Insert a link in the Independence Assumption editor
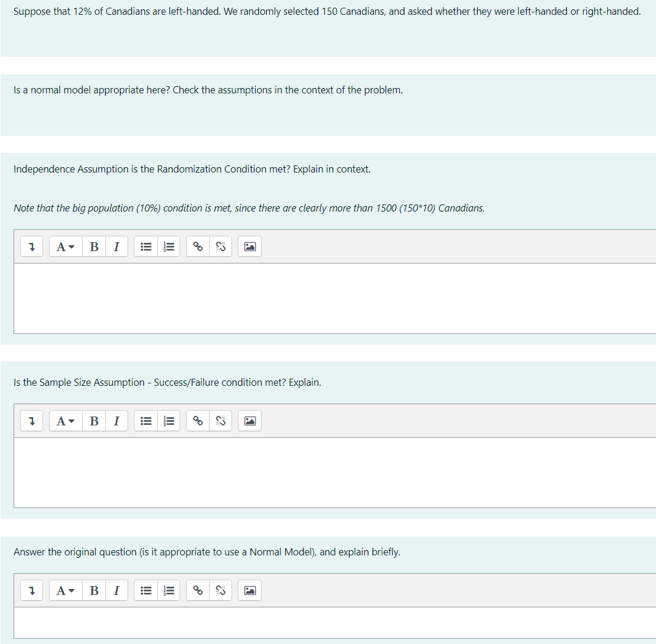Image resolution: width=656 pixels, height=644 pixels. [197, 246]
